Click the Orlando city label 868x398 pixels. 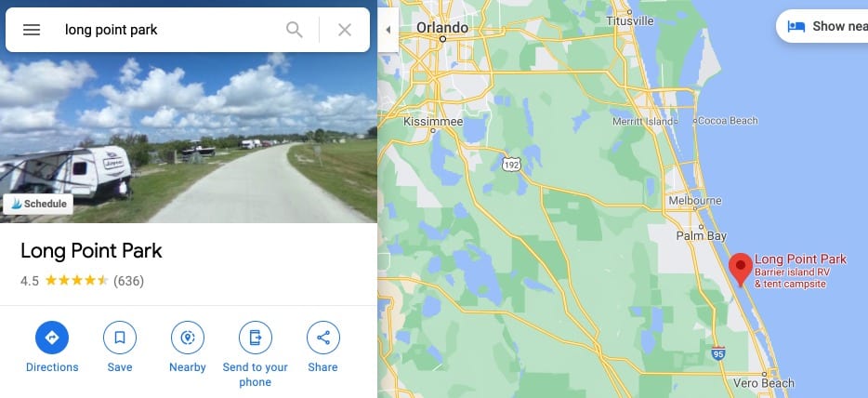442,27
